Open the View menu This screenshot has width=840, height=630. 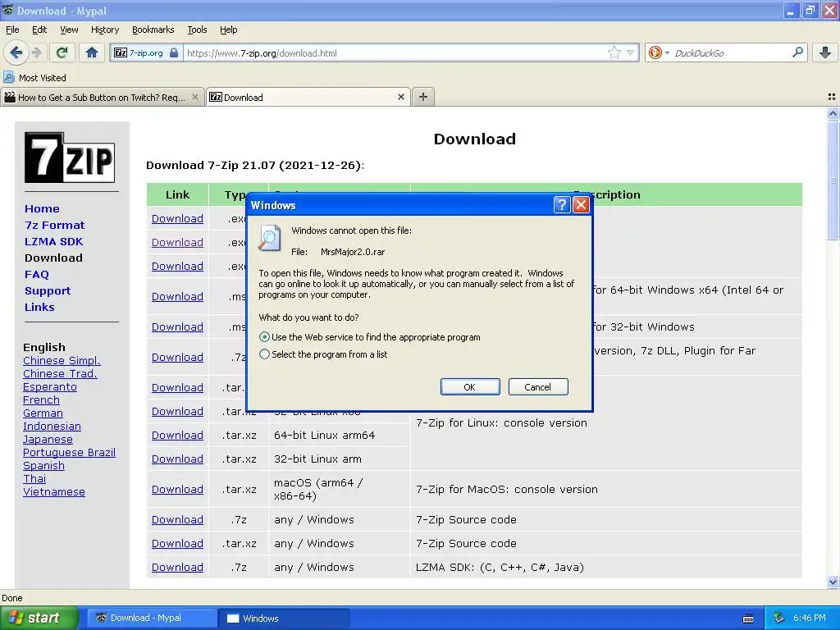click(69, 30)
